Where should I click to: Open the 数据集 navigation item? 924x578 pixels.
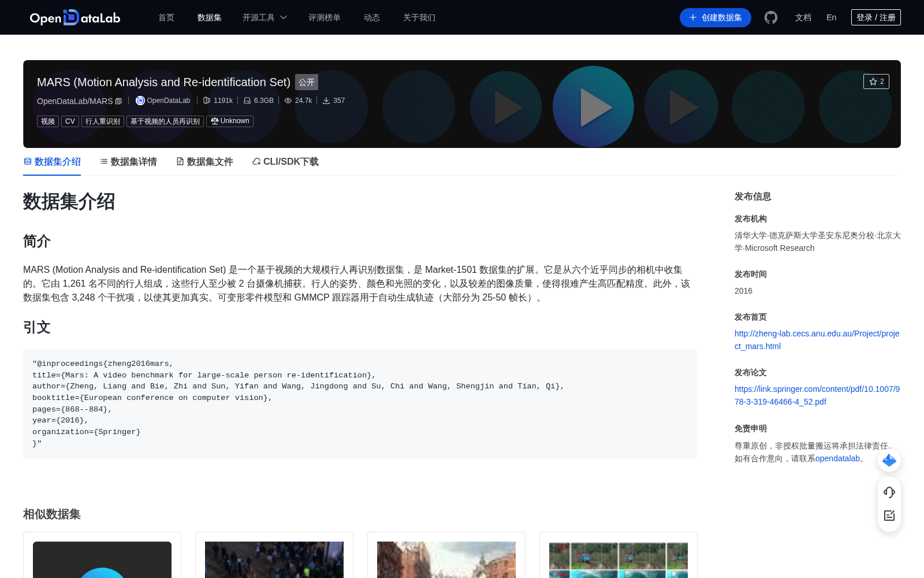point(210,17)
